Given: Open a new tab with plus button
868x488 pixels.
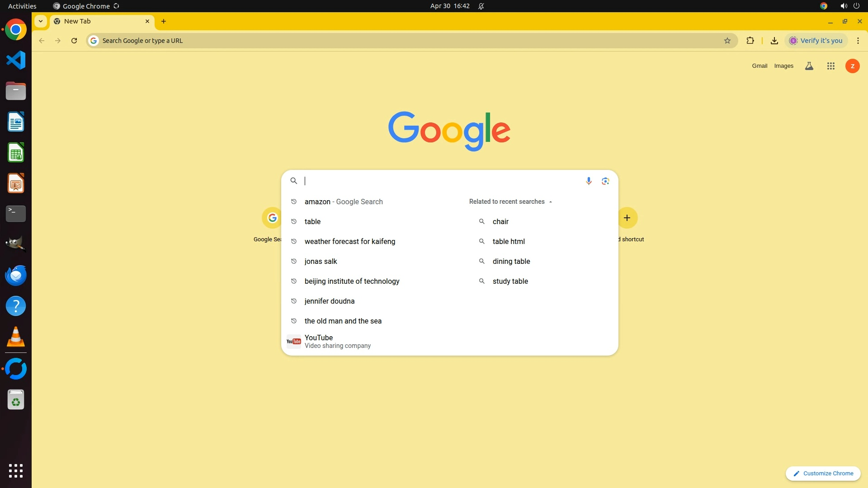Looking at the screenshot, I should click(x=164, y=21).
